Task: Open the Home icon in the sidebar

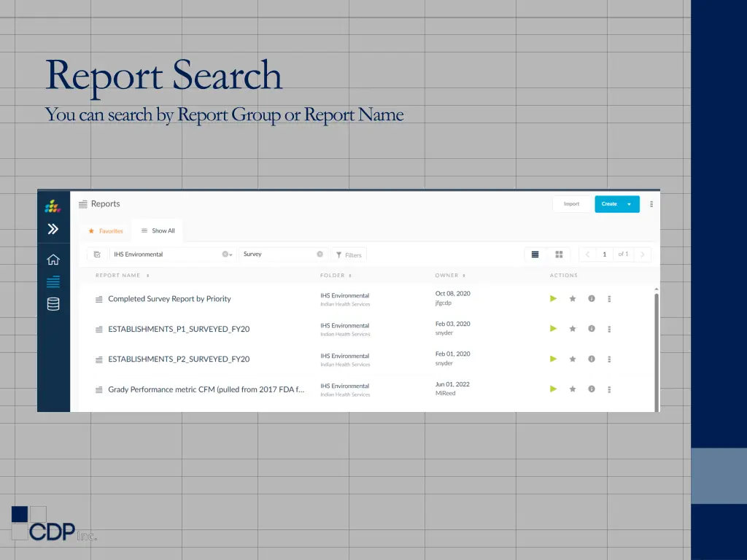Action: coord(53,259)
